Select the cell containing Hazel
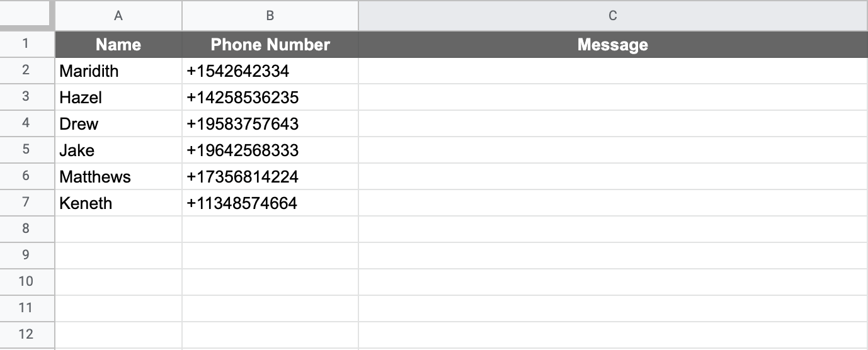The image size is (868, 350). coord(118,98)
